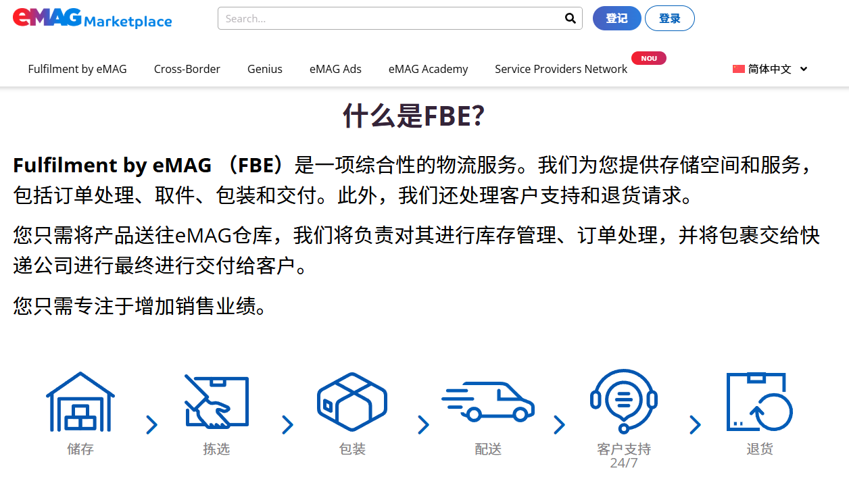Click the picking hand-and-box icon
Viewport: 849px width, 504px height.
tap(216, 402)
